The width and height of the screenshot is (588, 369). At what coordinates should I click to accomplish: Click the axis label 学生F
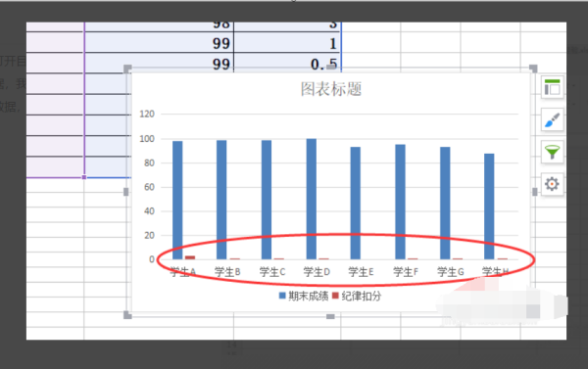click(x=406, y=272)
